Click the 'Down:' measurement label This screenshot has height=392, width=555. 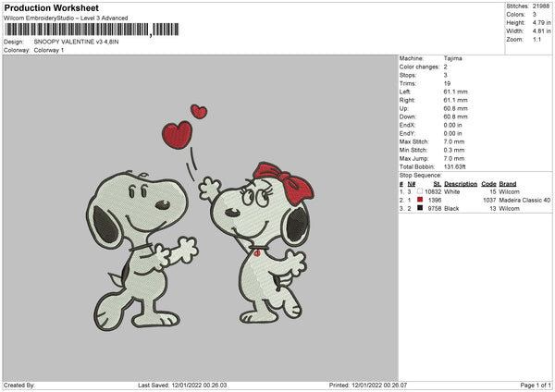click(x=408, y=116)
